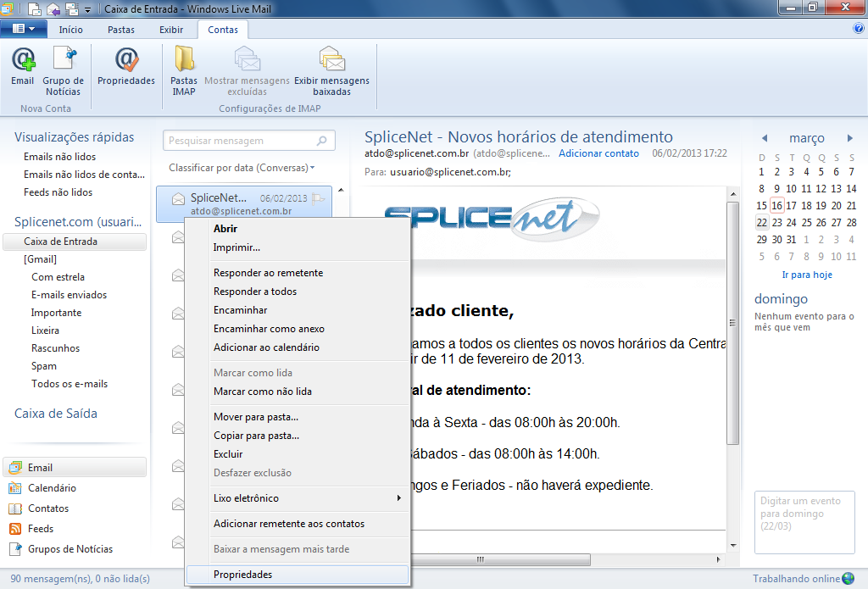This screenshot has height=589, width=868.
Task: Open Classificar por data sort dropdown
Action: (x=242, y=168)
